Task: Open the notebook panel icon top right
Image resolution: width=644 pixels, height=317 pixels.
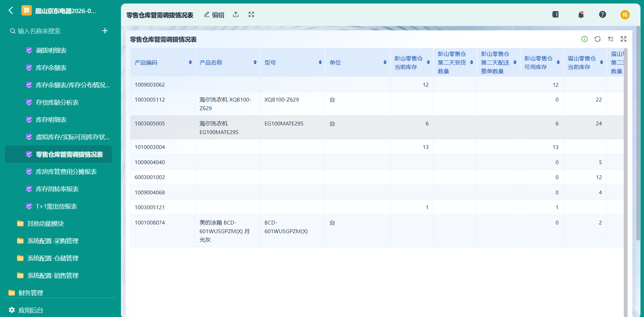Action: [555, 15]
